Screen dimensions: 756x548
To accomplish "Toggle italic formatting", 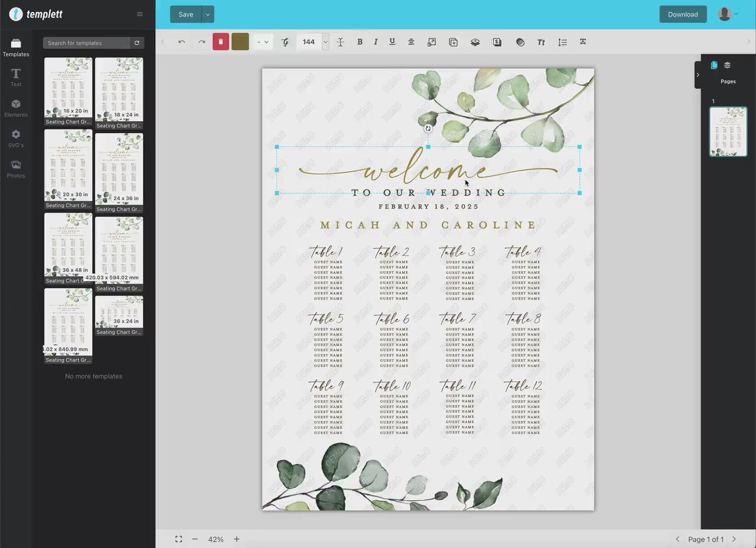I will [x=376, y=42].
